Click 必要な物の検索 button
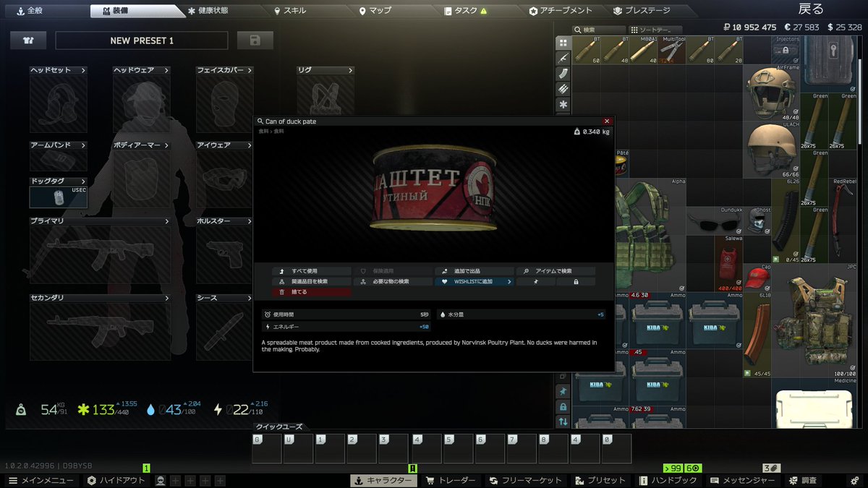The image size is (868, 488). pyautogui.click(x=393, y=281)
